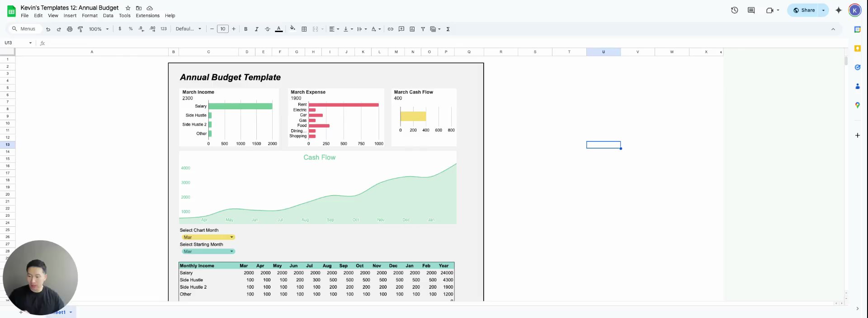Click the functions sigma icon
This screenshot has width=868, height=318.
click(448, 29)
